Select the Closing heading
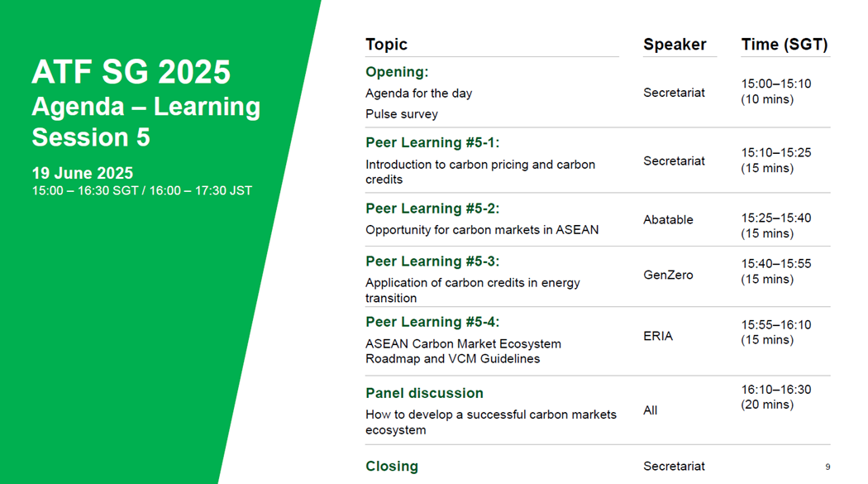 point(392,467)
